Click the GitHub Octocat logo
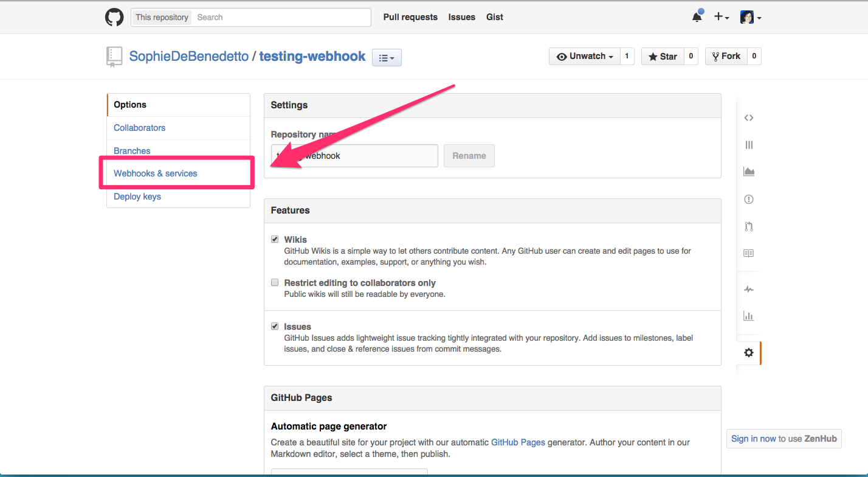 pyautogui.click(x=114, y=17)
